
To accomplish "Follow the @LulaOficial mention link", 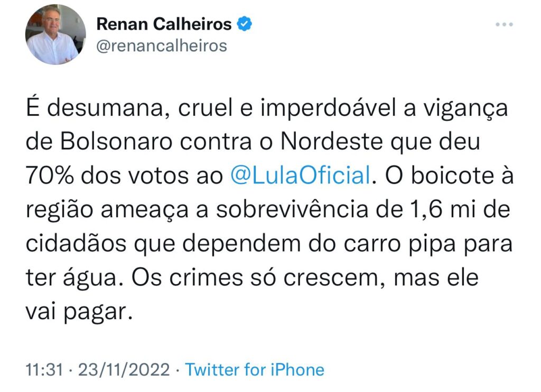I will point(300,176).
